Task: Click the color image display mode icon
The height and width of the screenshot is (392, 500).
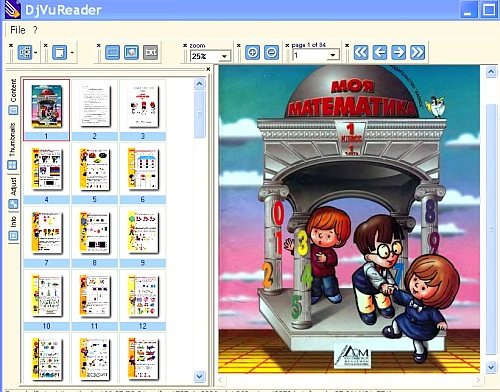Action: (131, 52)
